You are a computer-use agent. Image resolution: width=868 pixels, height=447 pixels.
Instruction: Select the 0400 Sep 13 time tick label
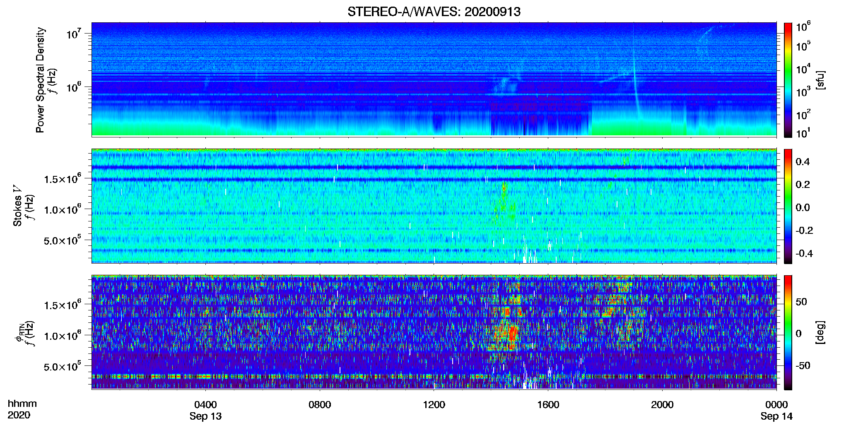[x=205, y=410]
